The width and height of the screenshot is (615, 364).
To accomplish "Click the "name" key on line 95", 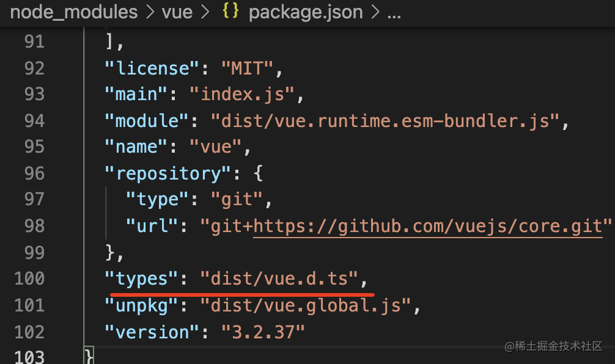I will pyautogui.click(x=136, y=147).
